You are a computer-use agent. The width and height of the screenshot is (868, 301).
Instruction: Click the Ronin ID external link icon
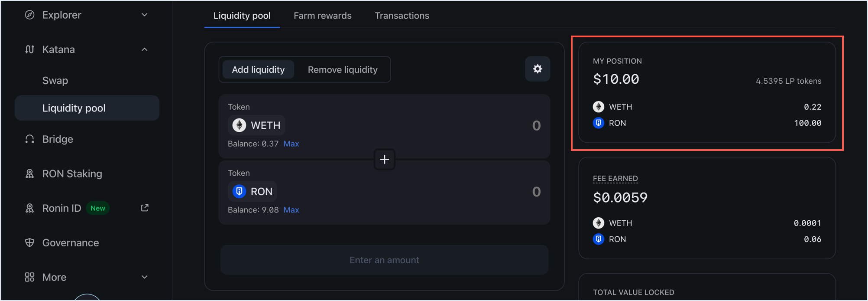(x=145, y=208)
